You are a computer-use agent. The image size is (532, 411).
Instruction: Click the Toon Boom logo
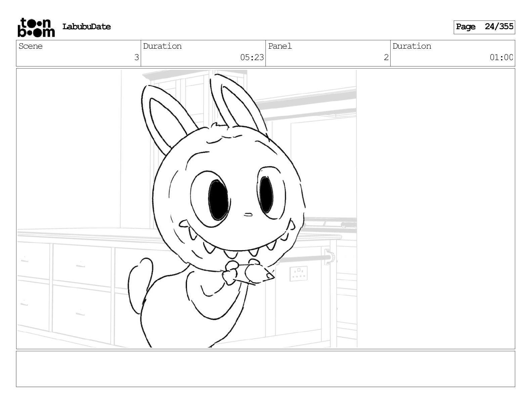coord(36,27)
